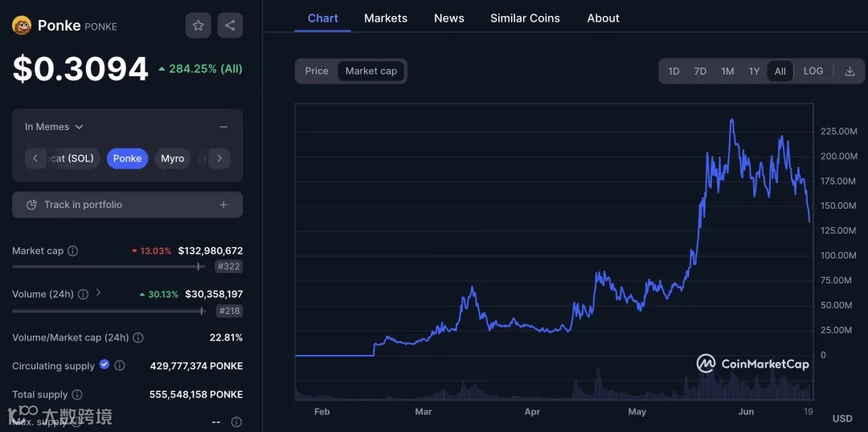The image size is (868, 432).
Task: Open the Similar Coins tab
Action: [x=525, y=18]
